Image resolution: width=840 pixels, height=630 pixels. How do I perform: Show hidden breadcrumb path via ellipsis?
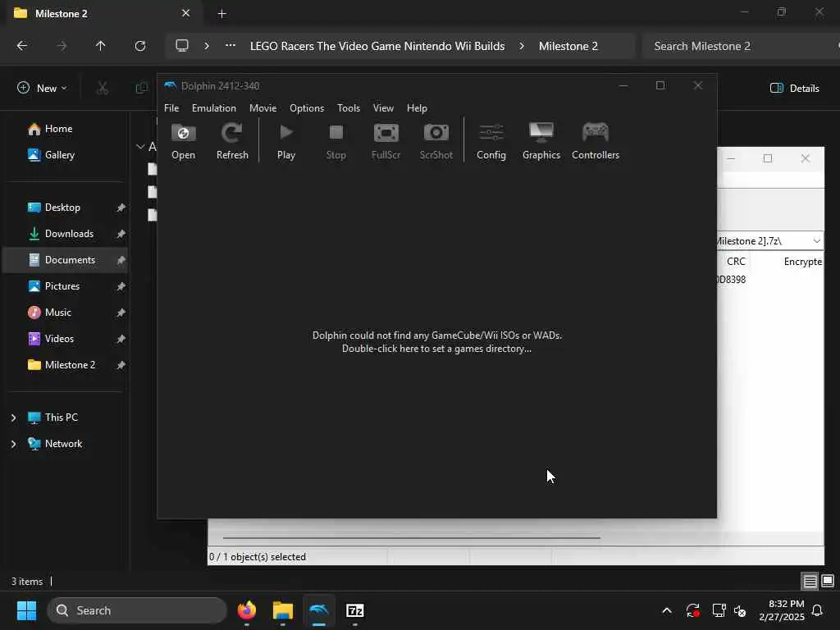(x=231, y=46)
